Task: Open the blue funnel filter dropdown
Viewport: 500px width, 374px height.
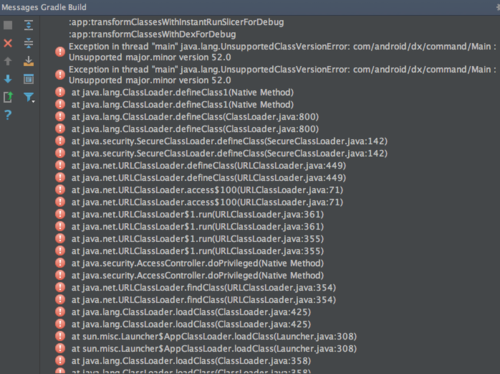Action: (x=29, y=97)
